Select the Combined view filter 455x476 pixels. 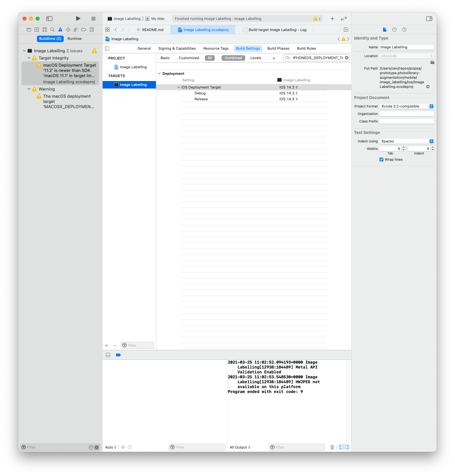[x=233, y=58]
